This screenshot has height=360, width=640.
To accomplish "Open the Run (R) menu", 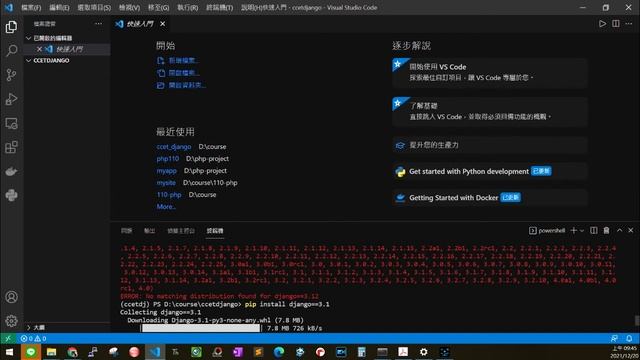I will pos(187,7).
